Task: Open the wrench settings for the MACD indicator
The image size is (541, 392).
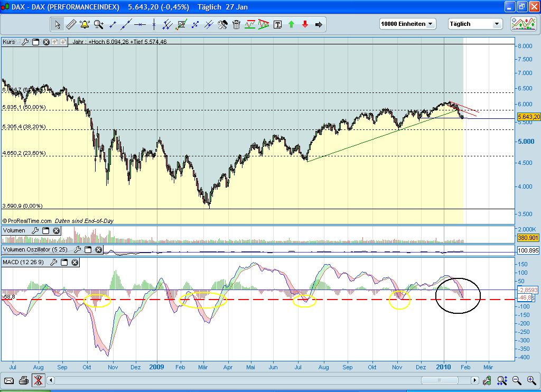Action: click(x=54, y=262)
